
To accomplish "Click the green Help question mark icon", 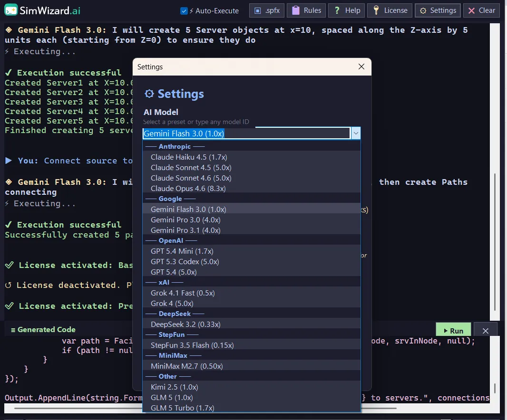I will (338, 10).
